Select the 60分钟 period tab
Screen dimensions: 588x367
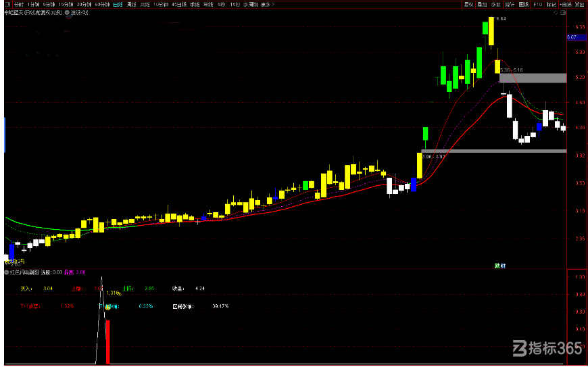point(102,5)
